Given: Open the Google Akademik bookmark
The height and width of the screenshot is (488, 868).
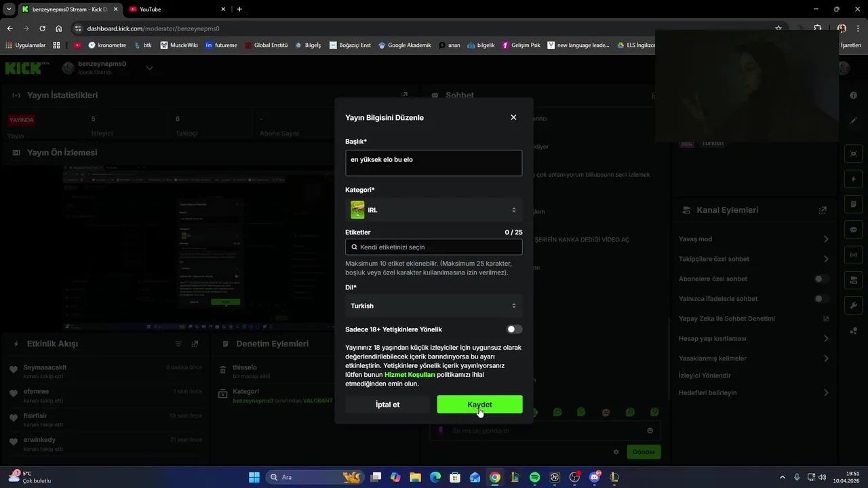Looking at the screenshot, I should tap(405, 45).
